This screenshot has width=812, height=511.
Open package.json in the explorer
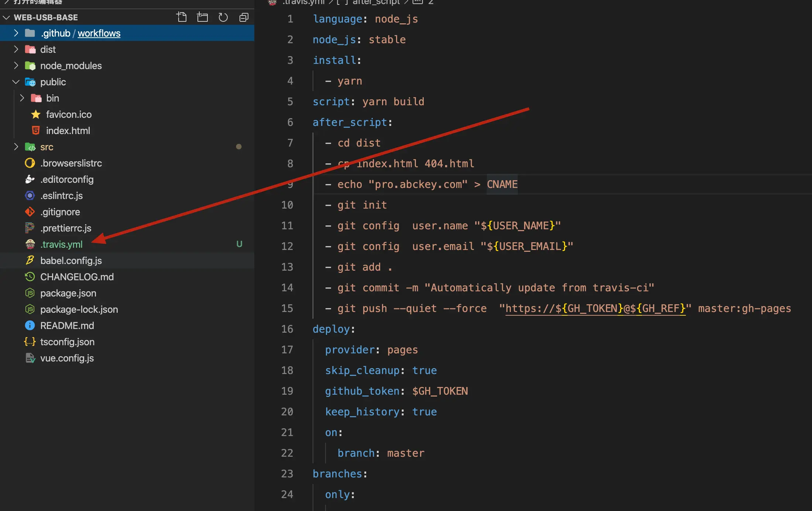(x=68, y=293)
